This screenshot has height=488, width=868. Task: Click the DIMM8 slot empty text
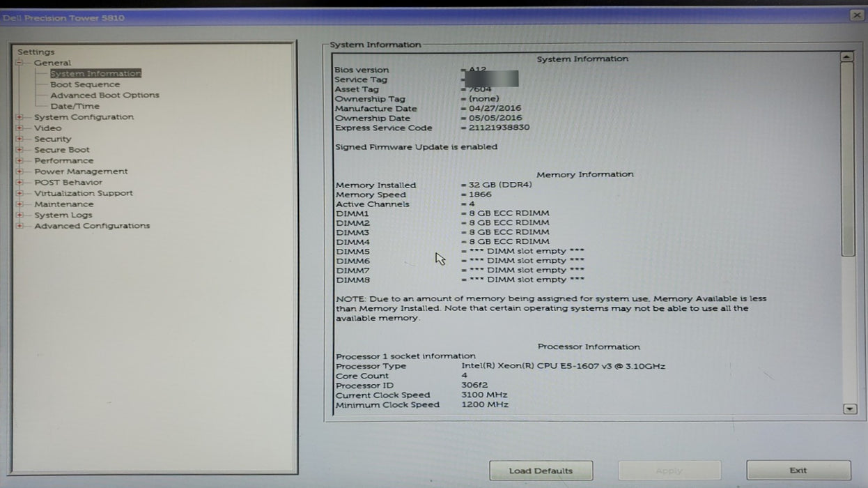coord(527,280)
